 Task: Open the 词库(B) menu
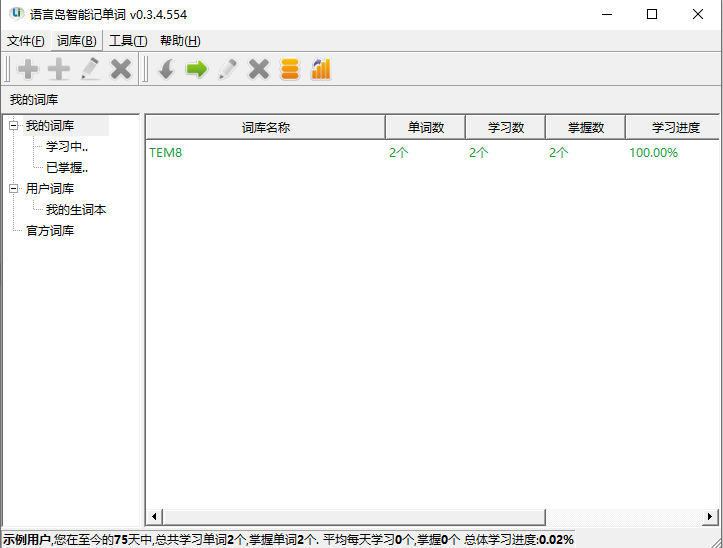[x=77, y=41]
